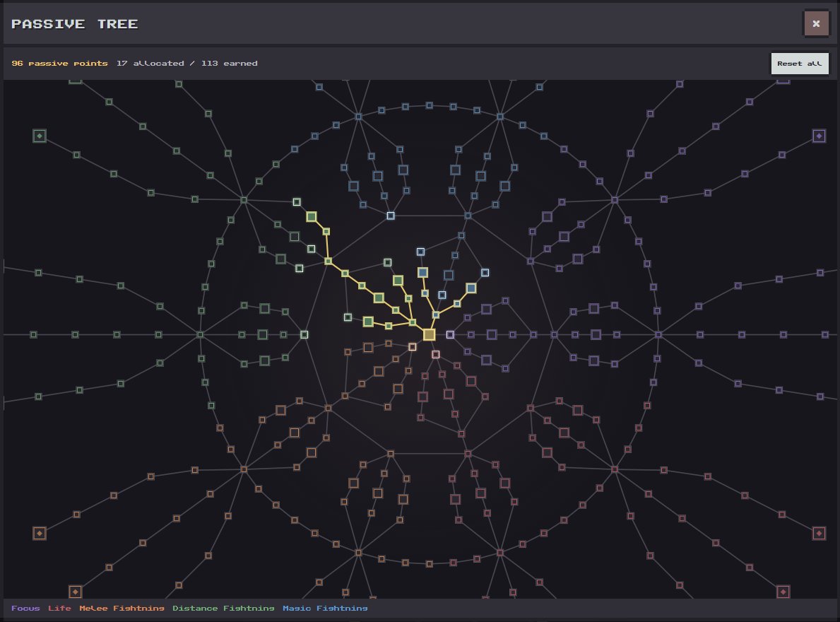Allocate the highlighted peach node left-below the center
This screenshot has width=840, height=622.
click(412, 347)
